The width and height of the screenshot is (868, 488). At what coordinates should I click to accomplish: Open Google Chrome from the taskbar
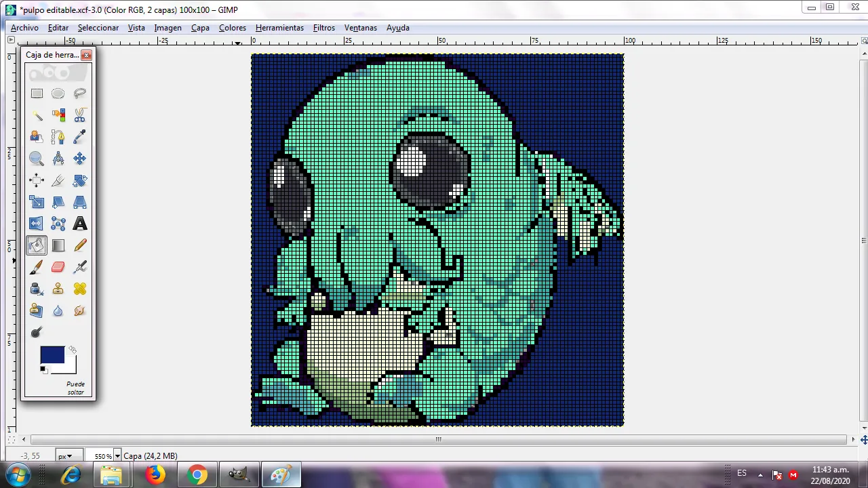point(197,475)
